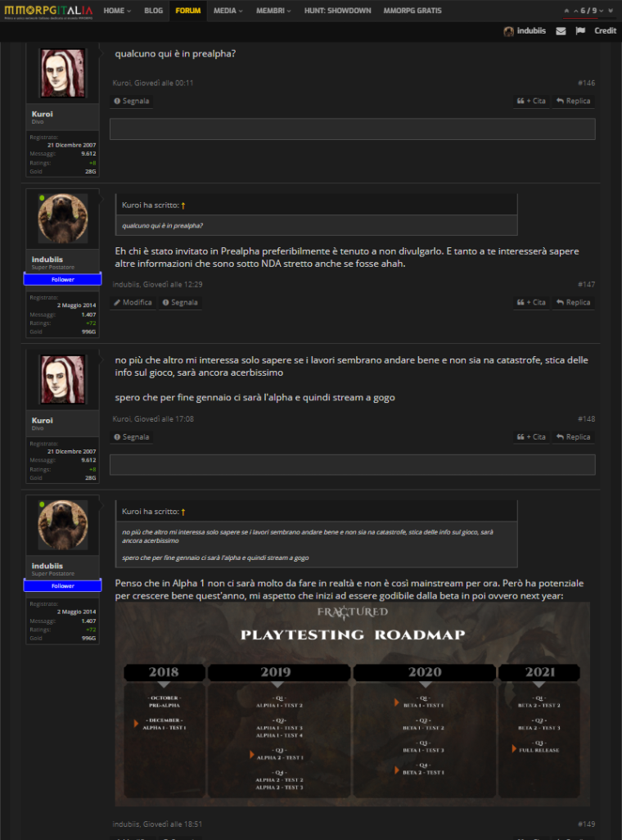Open indubiis avatar on post #149
622x840 pixels.
(x=63, y=525)
